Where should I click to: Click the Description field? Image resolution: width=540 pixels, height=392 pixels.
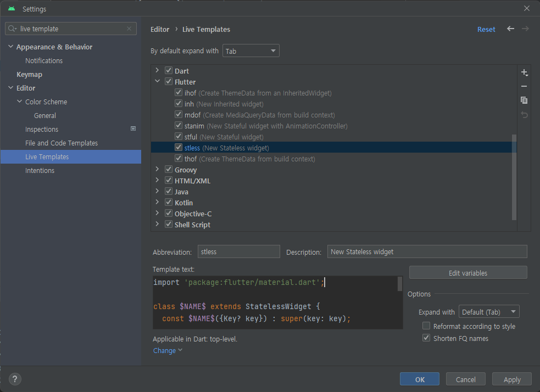tap(427, 251)
